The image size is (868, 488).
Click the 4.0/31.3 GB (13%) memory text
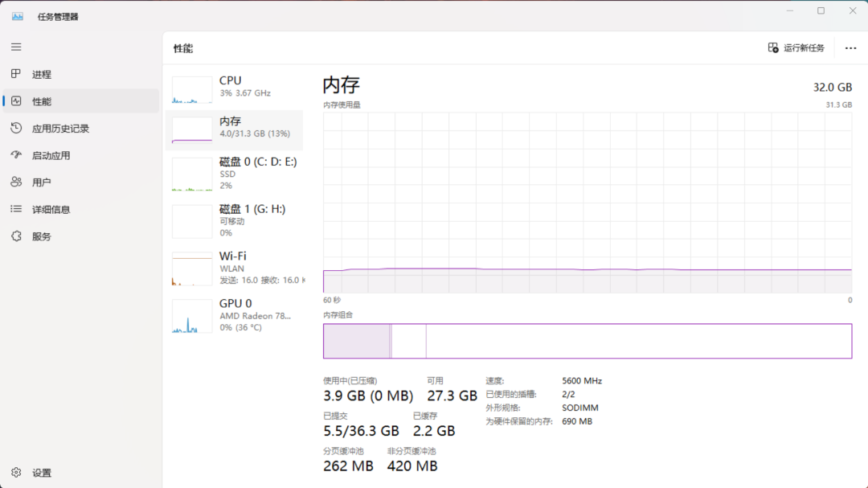255,133
